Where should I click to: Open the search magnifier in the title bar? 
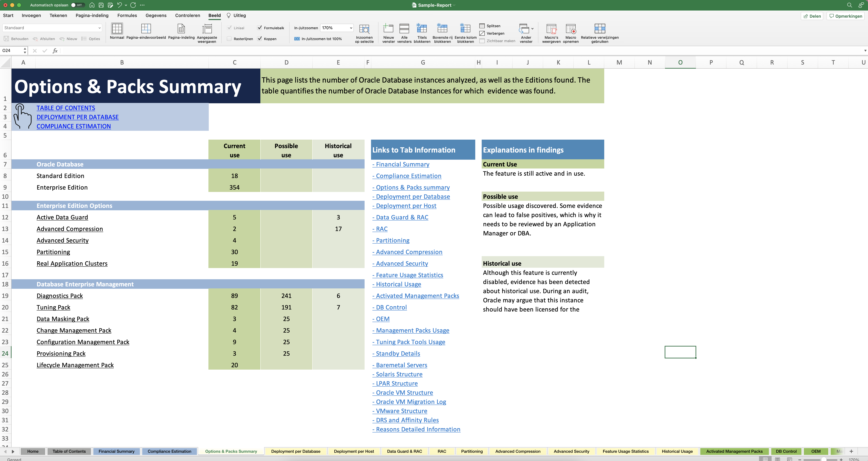(x=849, y=5)
